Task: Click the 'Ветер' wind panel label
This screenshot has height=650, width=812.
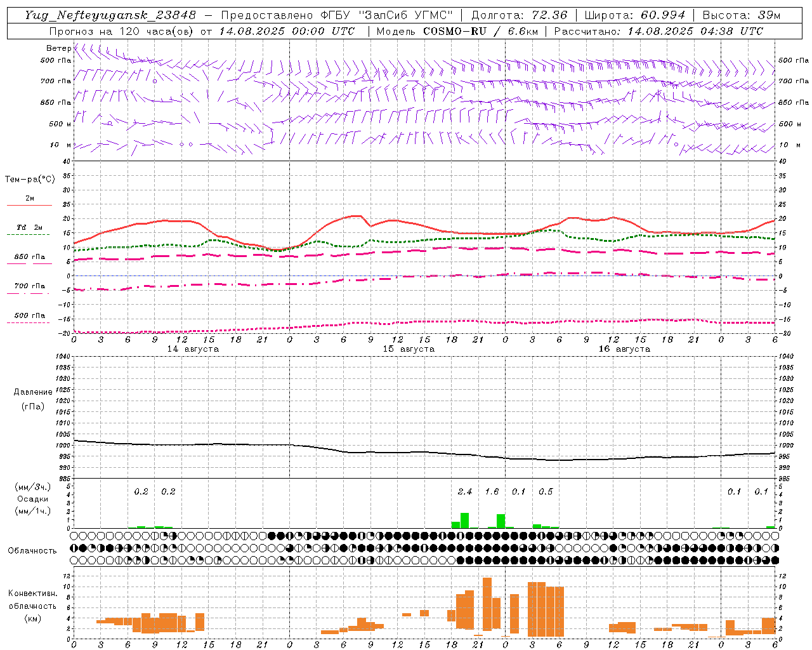Action: point(58,48)
